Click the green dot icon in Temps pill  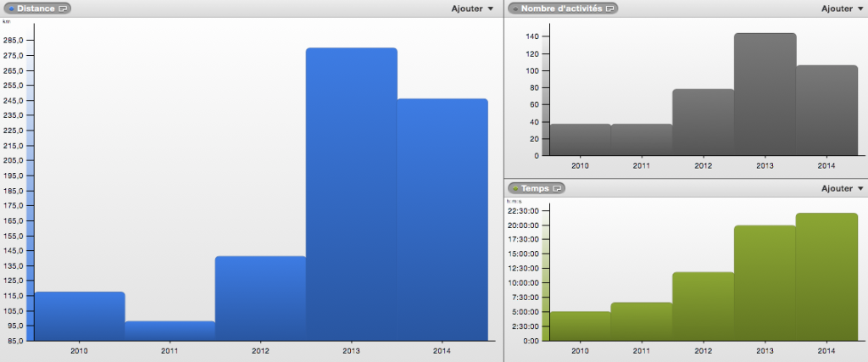pos(515,188)
